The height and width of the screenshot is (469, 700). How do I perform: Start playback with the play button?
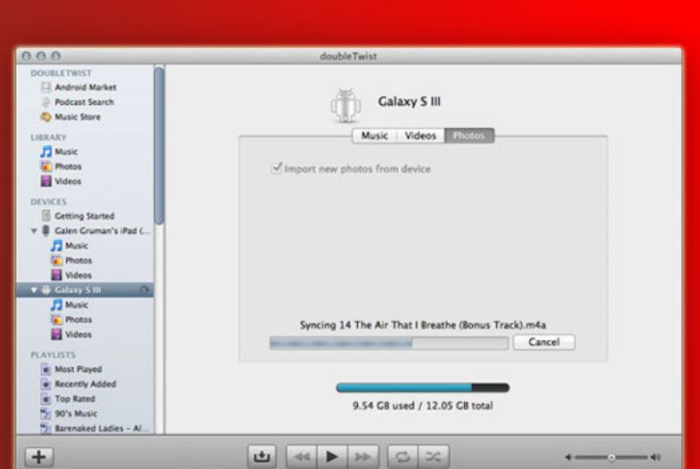332,456
